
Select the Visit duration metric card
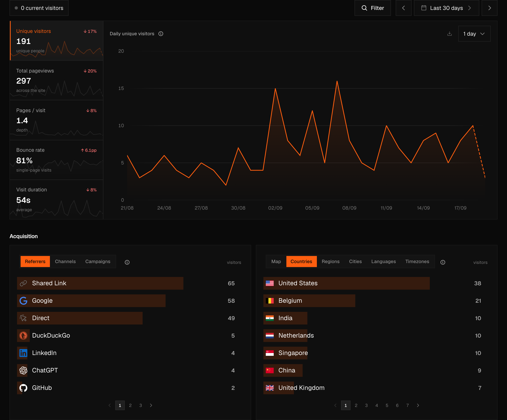(x=56, y=199)
